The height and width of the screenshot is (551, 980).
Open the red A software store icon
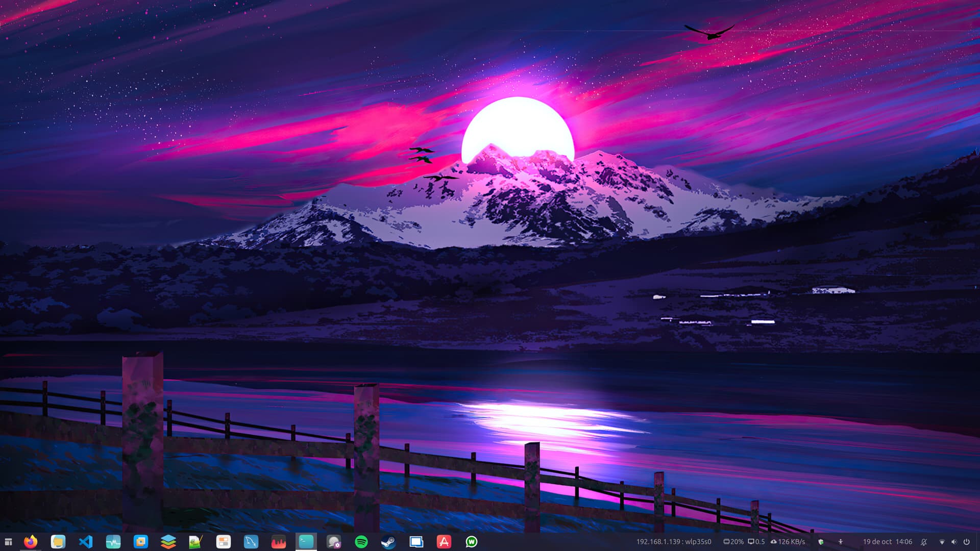tap(444, 542)
